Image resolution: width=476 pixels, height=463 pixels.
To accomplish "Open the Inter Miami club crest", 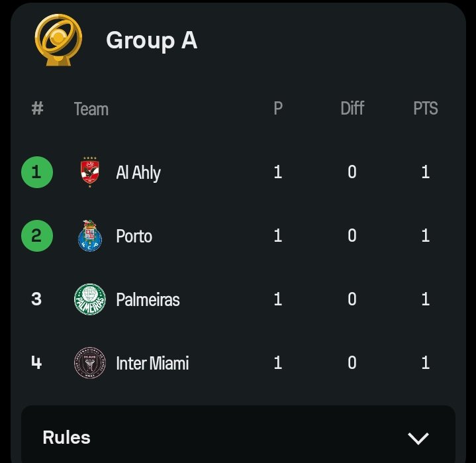I will (x=90, y=363).
